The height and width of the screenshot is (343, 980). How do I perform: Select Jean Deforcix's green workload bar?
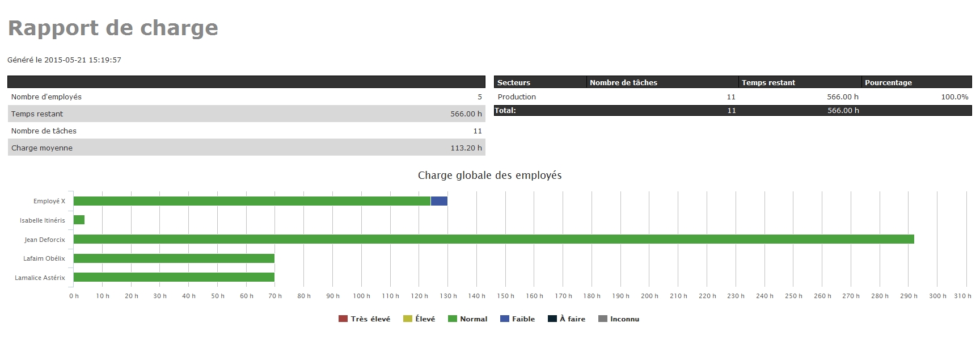click(x=493, y=239)
